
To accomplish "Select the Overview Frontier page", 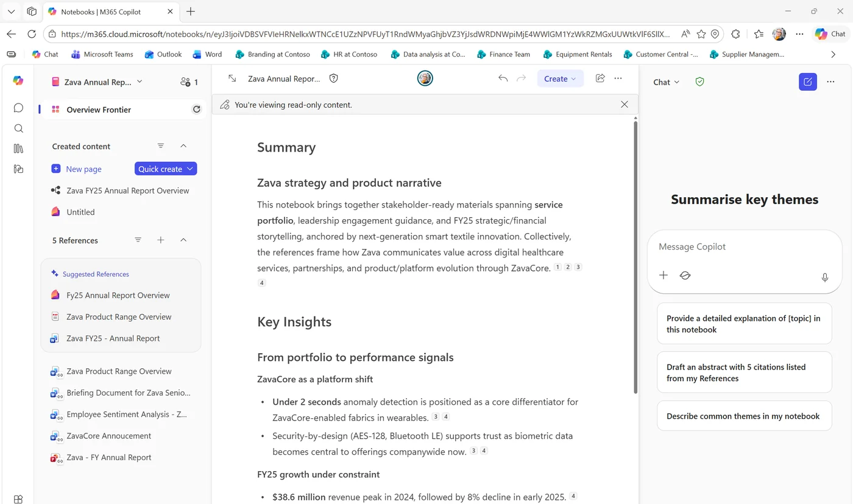I will pyautogui.click(x=122, y=110).
